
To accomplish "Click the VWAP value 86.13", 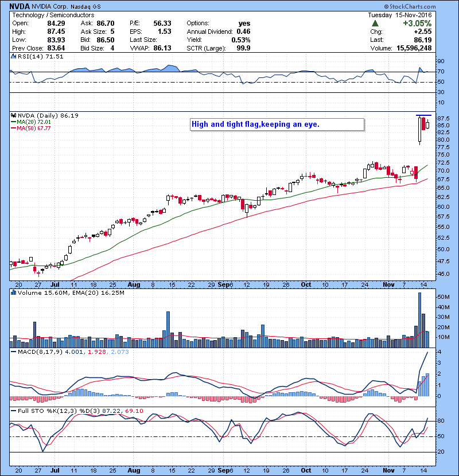I will 162,48.
